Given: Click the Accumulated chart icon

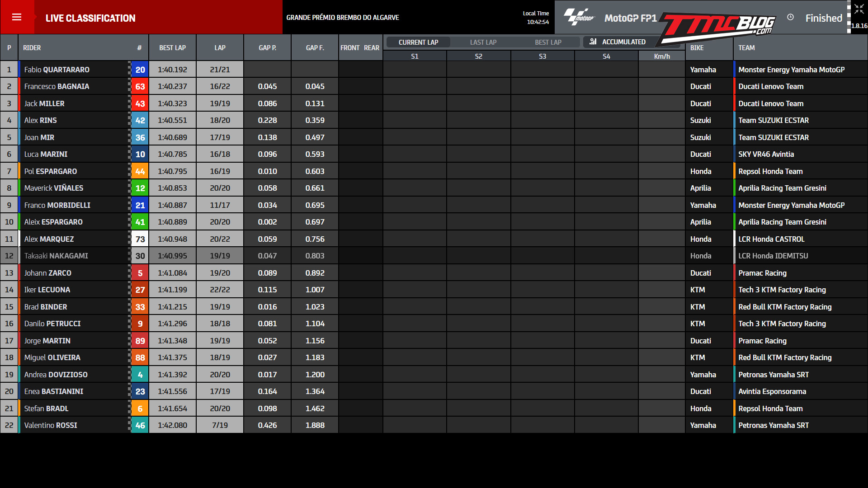Looking at the screenshot, I should click(593, 42).
